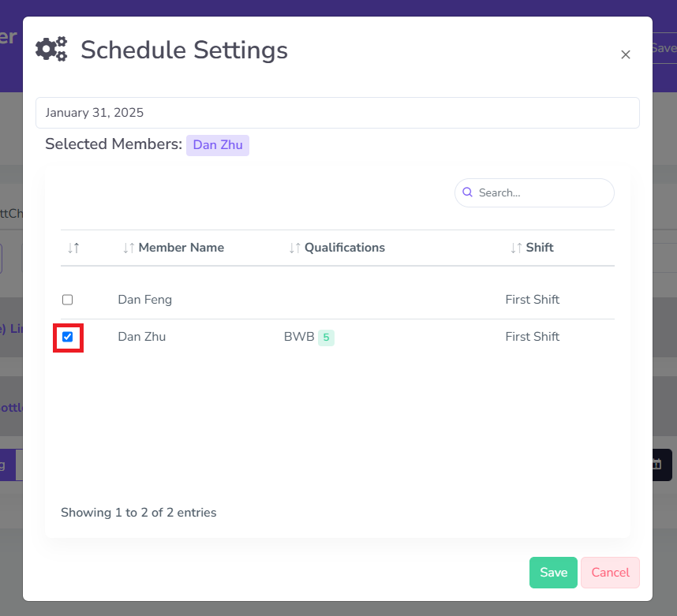Viewport: 677px width, 616px height.
Task: Click First Shift in Dan Zhu's row
Action: click(x=532, y=337)
